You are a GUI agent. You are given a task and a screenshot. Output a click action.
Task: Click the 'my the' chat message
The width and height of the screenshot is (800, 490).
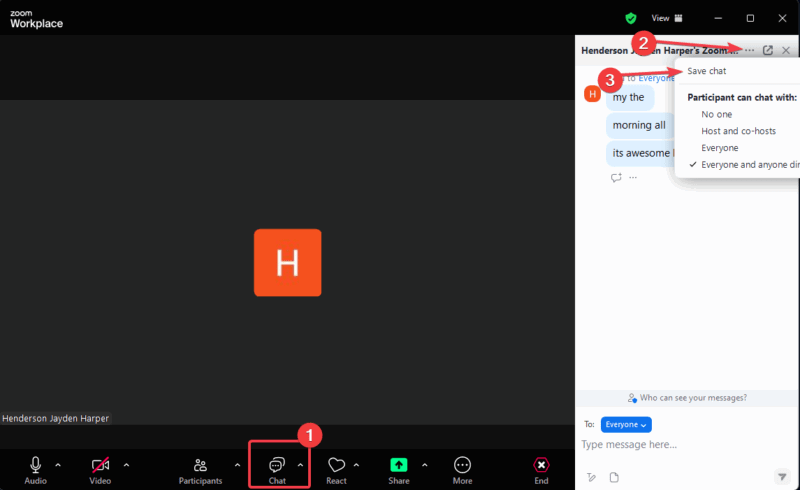point(630,97)
